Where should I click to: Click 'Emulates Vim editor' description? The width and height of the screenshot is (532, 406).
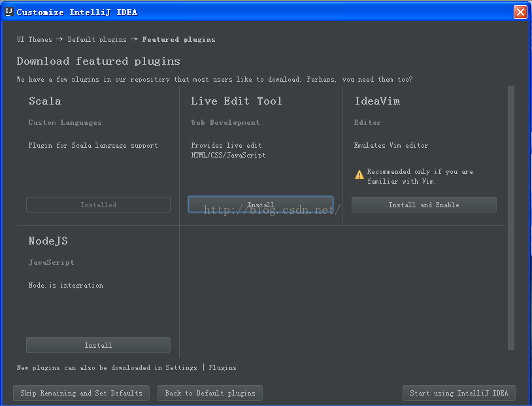[391, 145]
